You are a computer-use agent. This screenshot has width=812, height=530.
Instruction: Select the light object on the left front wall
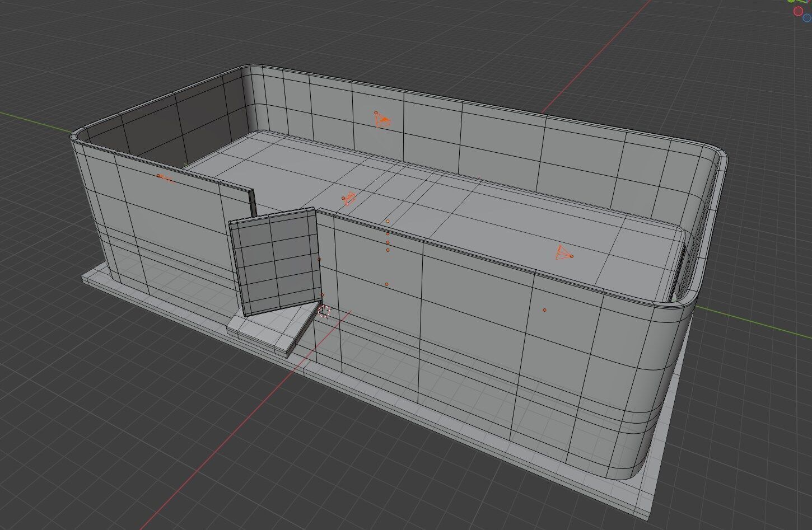point(166,179)
